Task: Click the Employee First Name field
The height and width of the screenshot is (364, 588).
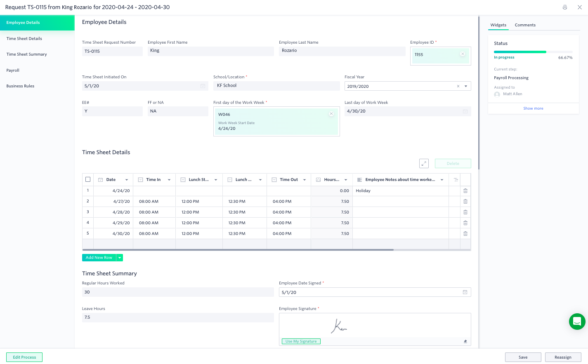Action: tap(211, 51)
